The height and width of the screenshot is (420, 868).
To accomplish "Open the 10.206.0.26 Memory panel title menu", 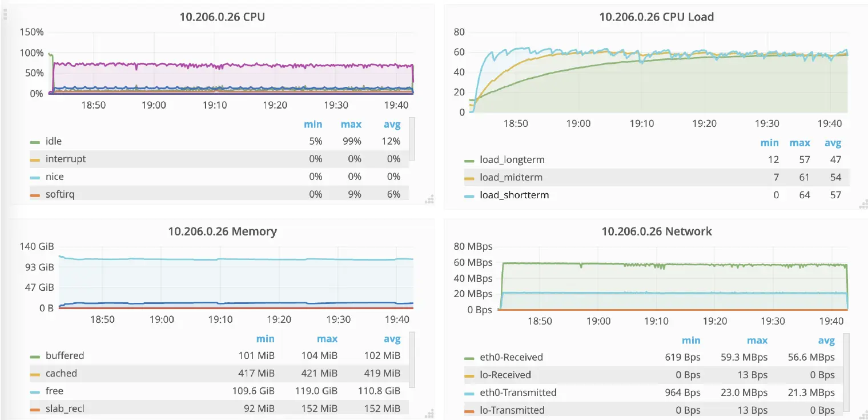I will [222, 231].
